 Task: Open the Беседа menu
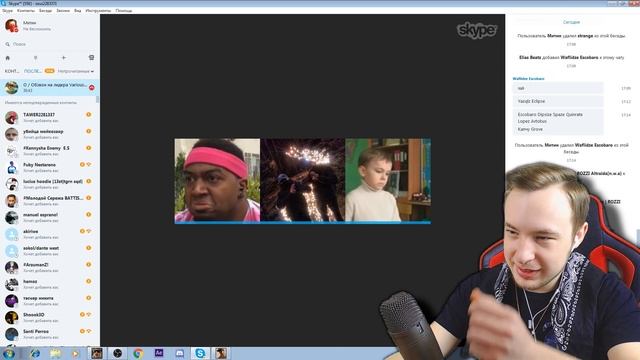[45, 11]
